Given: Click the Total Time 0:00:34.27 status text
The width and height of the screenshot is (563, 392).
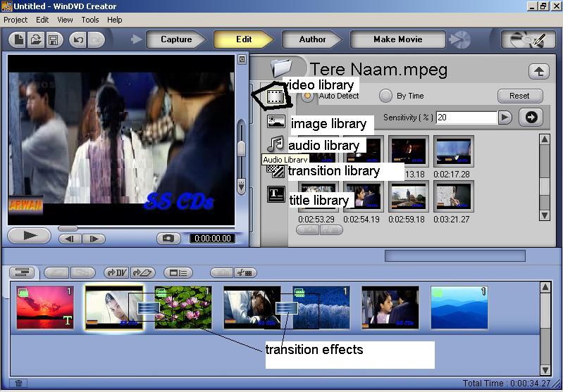Looking at the screenshot, I should (506, 384).
